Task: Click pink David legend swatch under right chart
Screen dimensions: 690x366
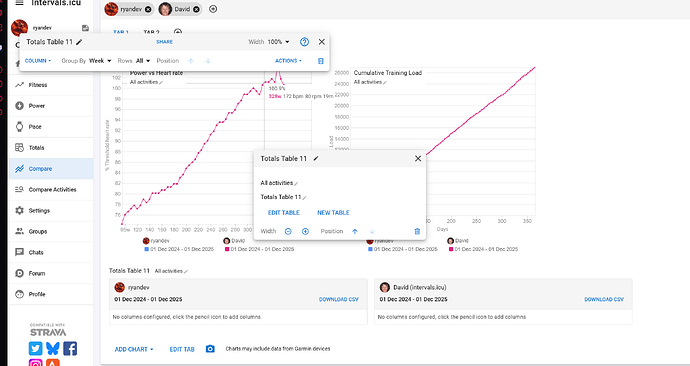Action: click(x=451, y=249)
